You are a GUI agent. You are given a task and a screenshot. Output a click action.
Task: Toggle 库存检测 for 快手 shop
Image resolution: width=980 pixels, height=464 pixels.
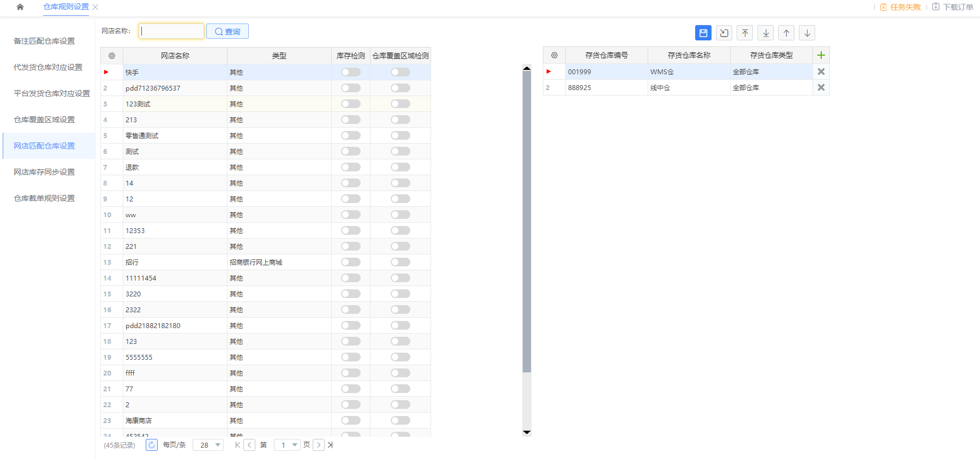[351, 72]
